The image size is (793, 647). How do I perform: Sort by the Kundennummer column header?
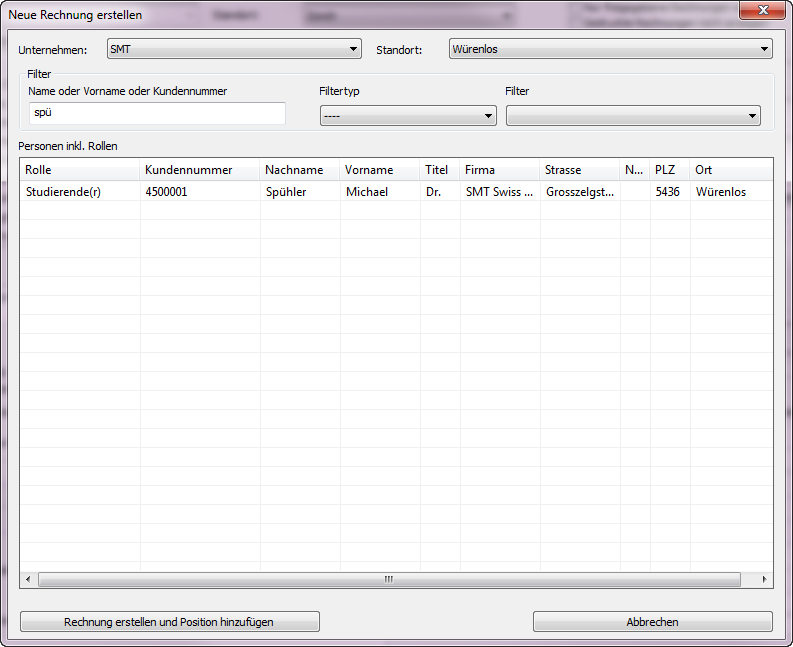[199, 170]
